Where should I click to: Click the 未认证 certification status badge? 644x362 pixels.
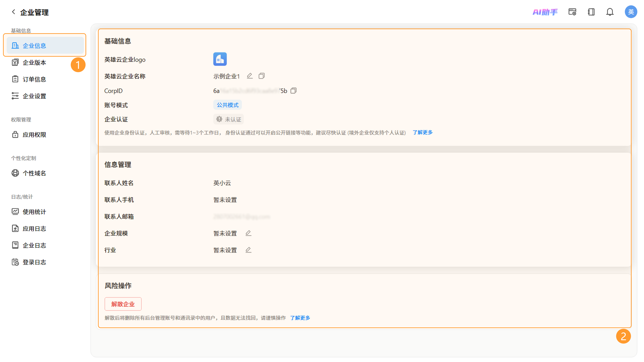point(228,119)
